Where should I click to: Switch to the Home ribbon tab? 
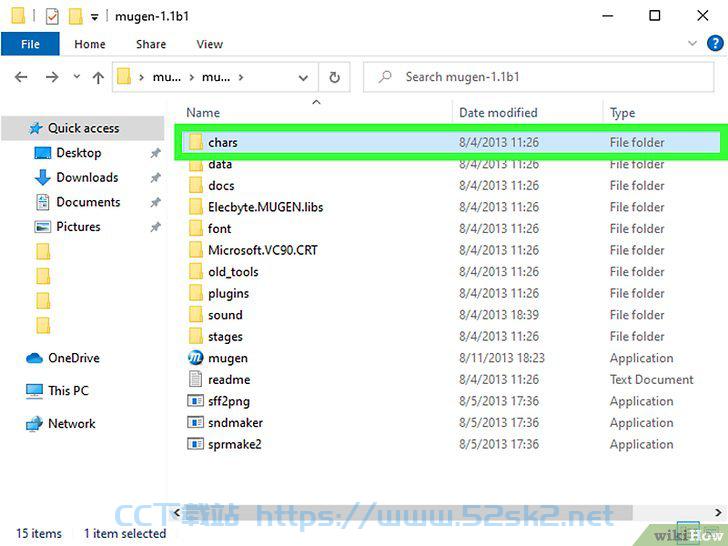[90, 44]
